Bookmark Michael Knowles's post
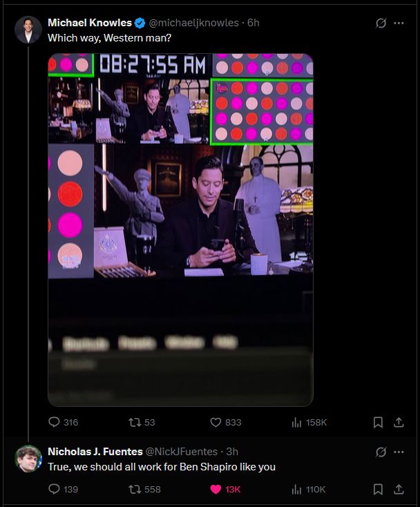This screenshot has height=507, width=420. (378, 422)
